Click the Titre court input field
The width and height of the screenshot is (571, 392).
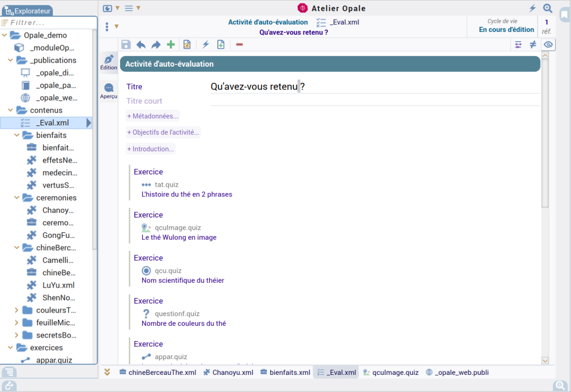click(x=375, y=101)
